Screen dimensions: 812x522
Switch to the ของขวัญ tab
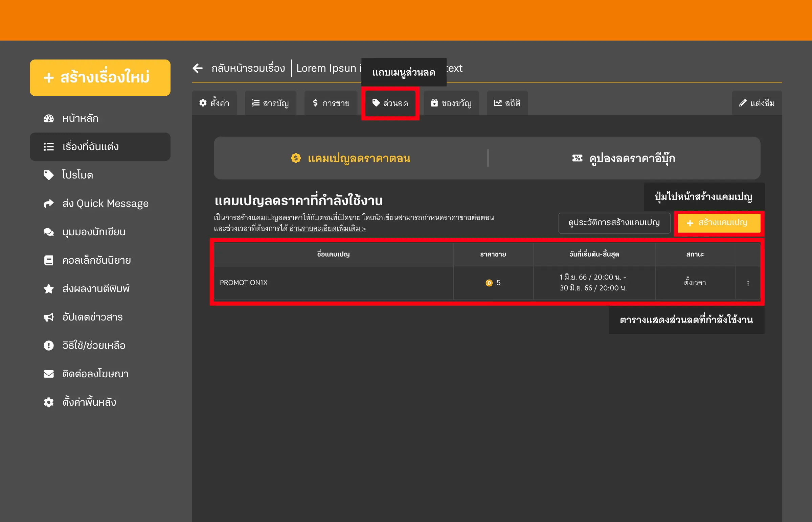click(451, 103)
